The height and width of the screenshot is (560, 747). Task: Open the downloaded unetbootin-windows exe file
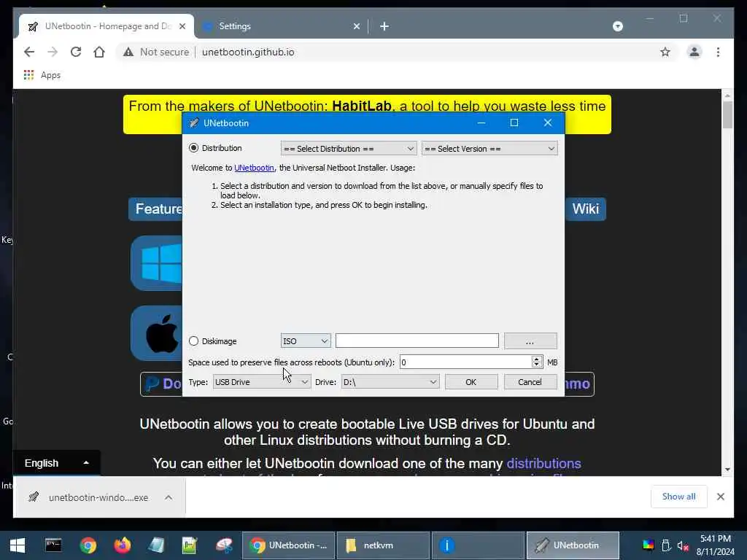tap(90, 497)
